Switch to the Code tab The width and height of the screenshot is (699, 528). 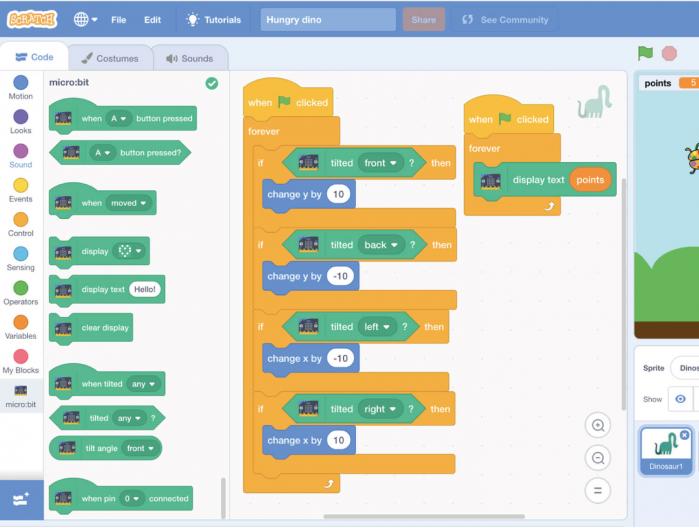tap(34, 57)
